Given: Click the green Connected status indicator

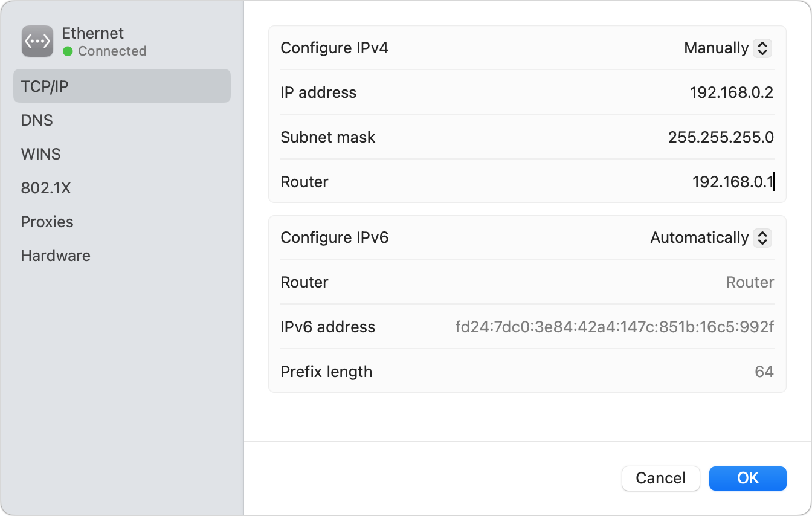Looking at the screenshot, I should [x=67, y=51].
